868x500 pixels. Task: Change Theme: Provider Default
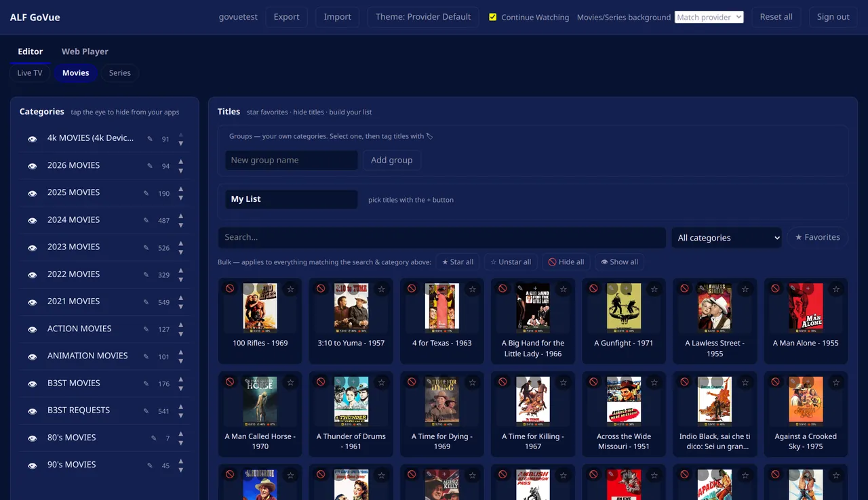[423, 17]
